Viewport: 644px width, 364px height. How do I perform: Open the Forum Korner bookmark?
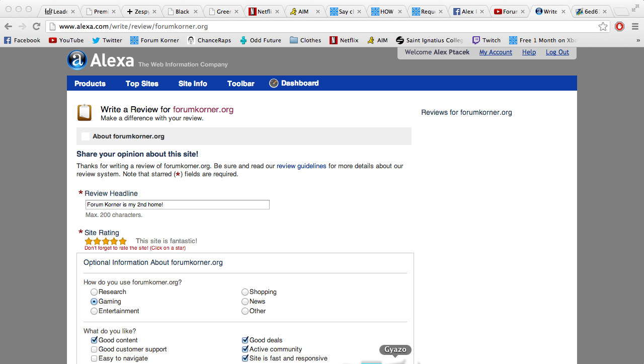pyautogui.click(x=155, y=40)
